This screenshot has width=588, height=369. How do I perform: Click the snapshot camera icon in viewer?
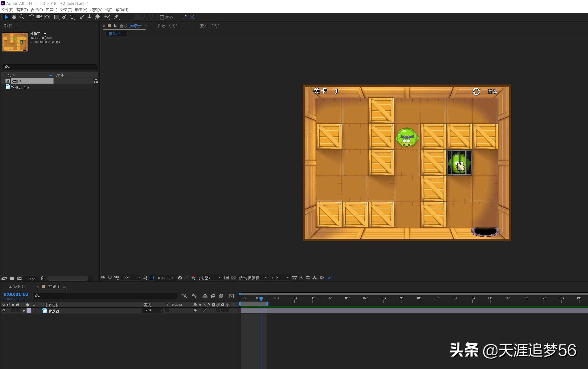[x=180, y=278]
